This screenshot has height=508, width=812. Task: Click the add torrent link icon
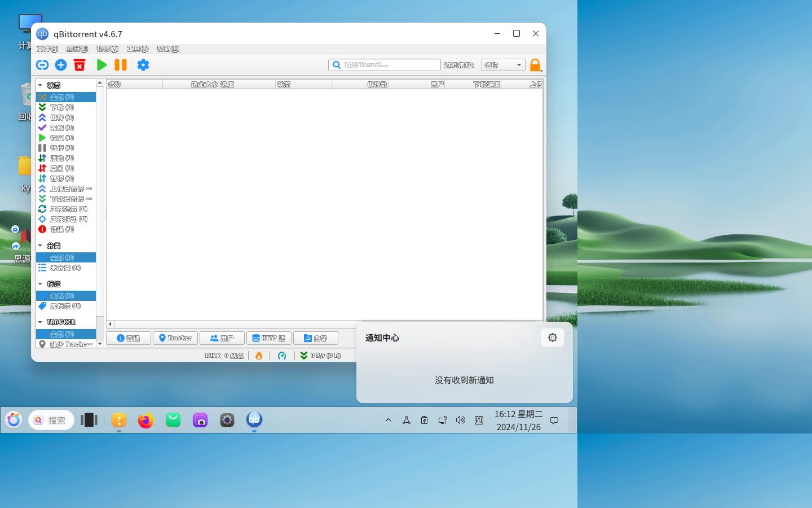(42, 65)
